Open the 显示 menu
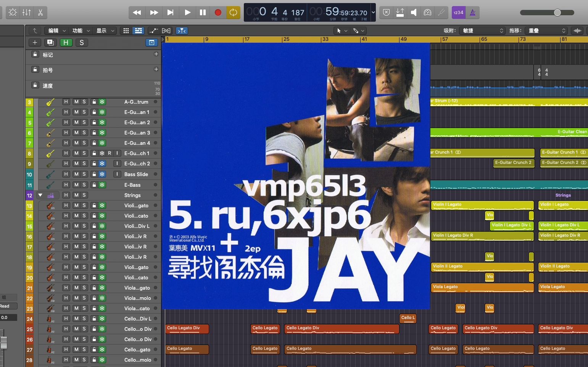The width and height of the screenshot is (588, 367). 105,30
